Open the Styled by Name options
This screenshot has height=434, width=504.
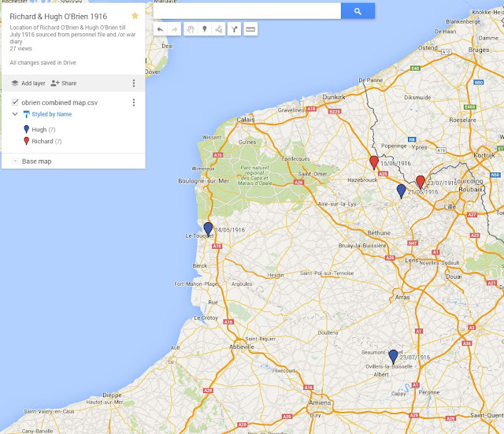tap(51, 114)
